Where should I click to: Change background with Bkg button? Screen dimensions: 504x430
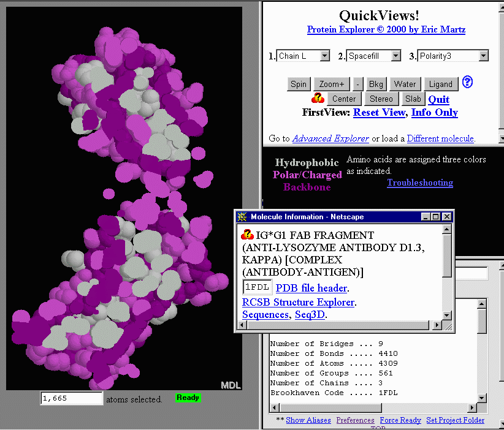tap(376, 85)
